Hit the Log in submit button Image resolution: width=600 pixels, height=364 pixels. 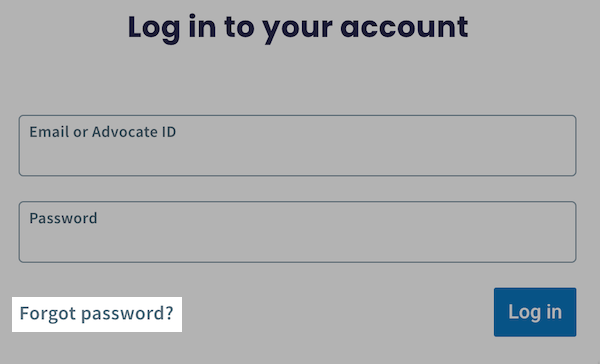click(535, 312)
